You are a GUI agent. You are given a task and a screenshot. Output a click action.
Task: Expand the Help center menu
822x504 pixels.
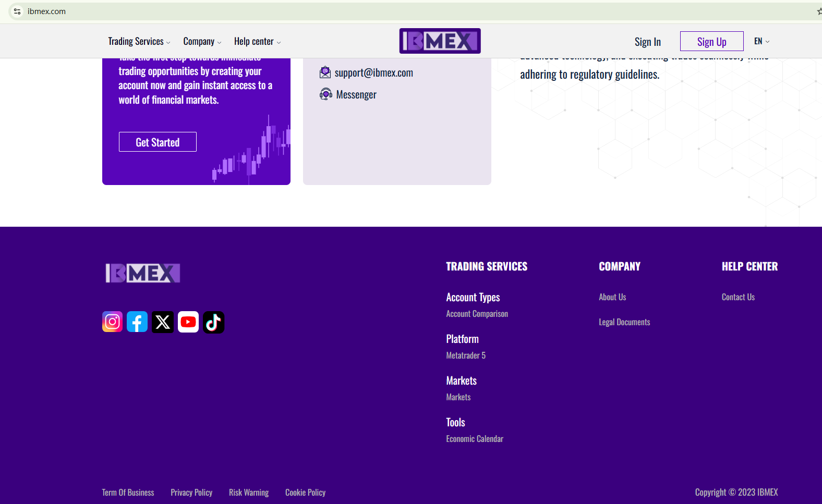(258, 42)
